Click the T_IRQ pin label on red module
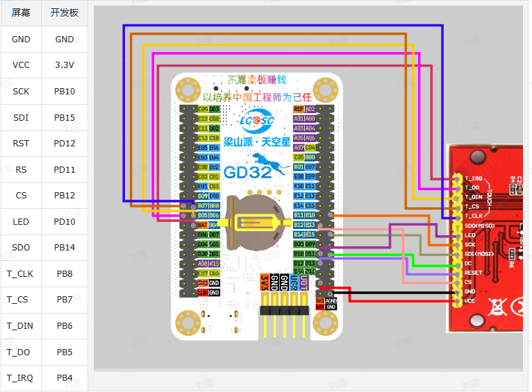This screenshot has width=532, height=392. 473,178
